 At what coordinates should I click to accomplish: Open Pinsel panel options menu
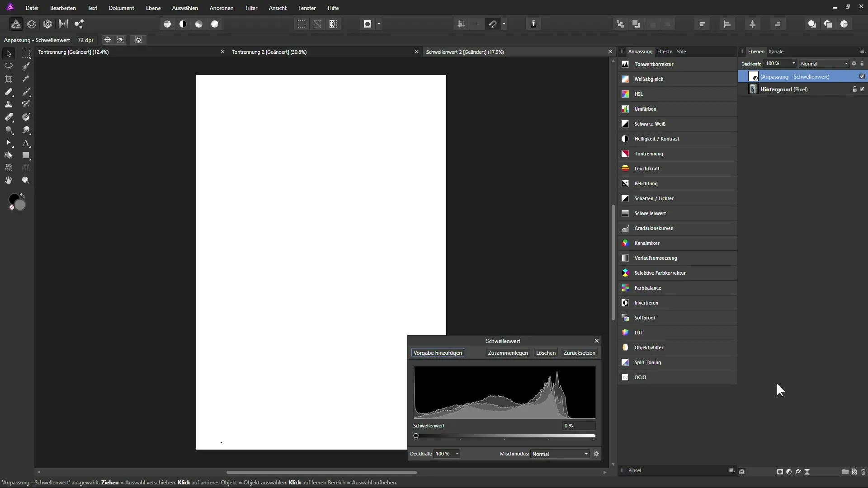point(731,470)
